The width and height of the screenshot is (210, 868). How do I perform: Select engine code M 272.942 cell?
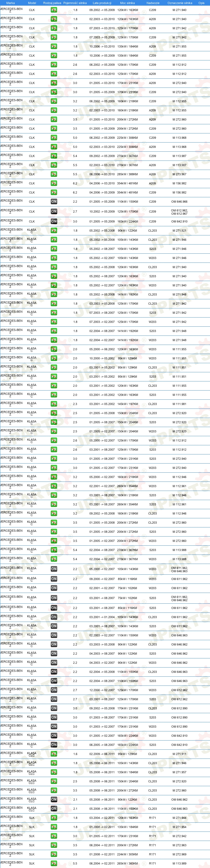coord(179,836)
